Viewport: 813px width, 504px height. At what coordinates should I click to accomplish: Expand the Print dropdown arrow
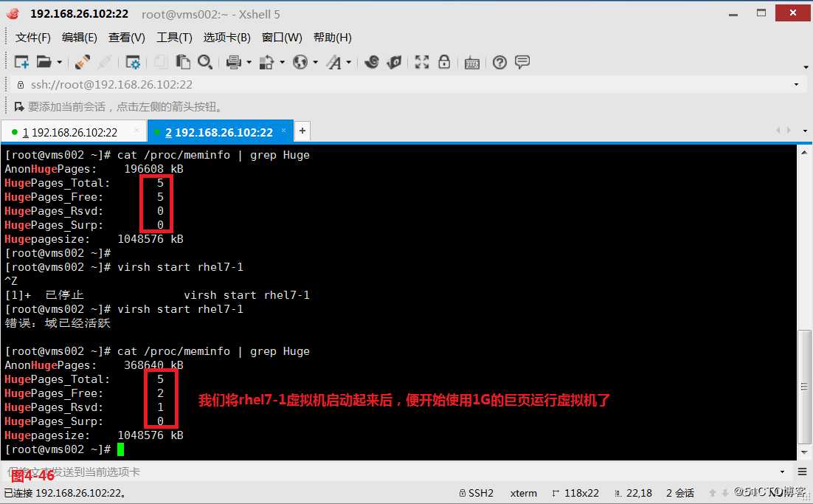(249, 63)
